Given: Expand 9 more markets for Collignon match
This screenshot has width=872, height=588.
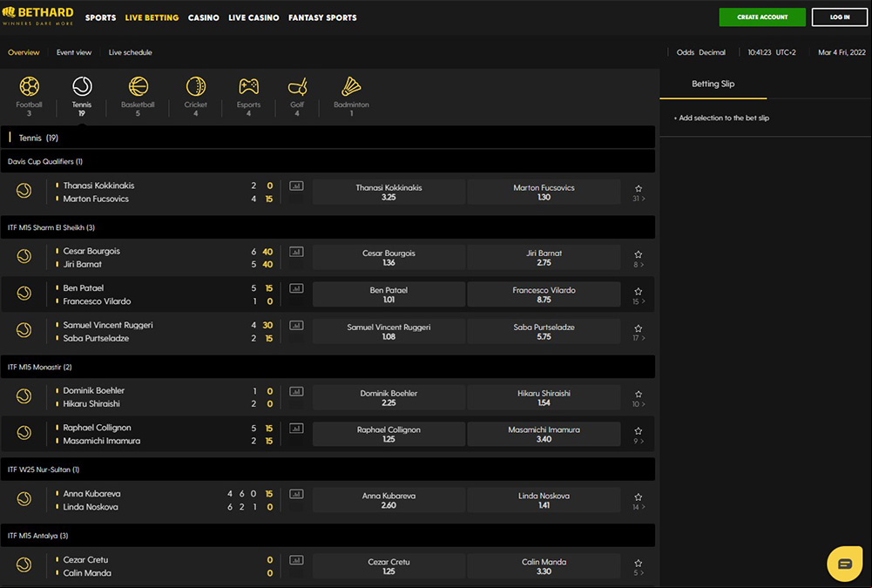Looking at the screenshot, I should (639, 441).
